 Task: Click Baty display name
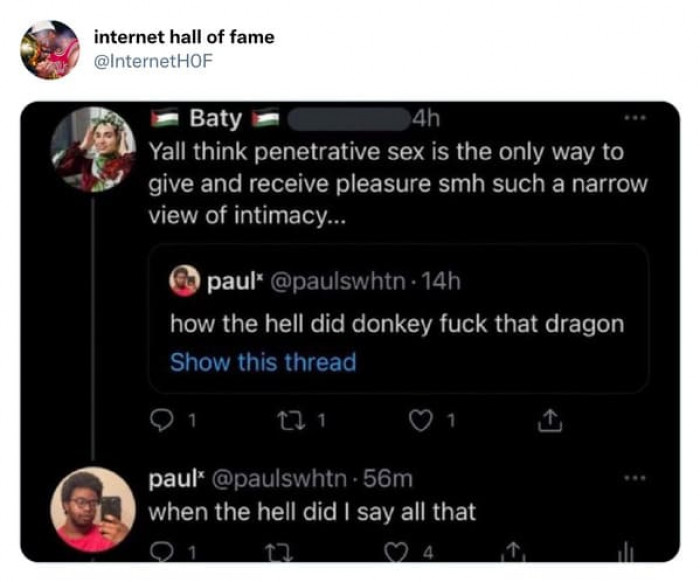pos(215,119)
